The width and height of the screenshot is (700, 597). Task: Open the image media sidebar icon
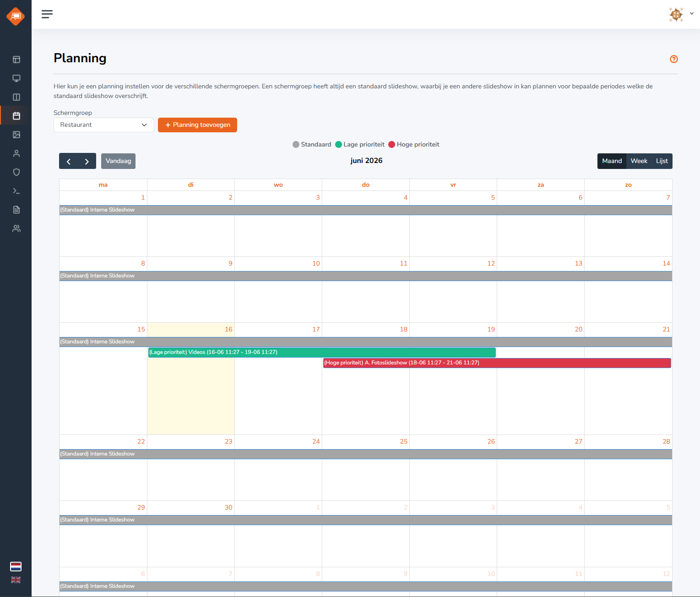click(x=16, y=135)
